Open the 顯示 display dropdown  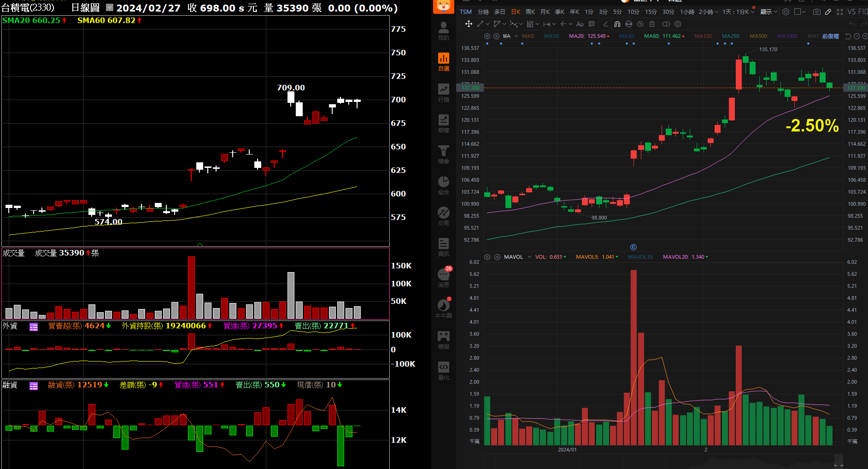tap(768, 12)
